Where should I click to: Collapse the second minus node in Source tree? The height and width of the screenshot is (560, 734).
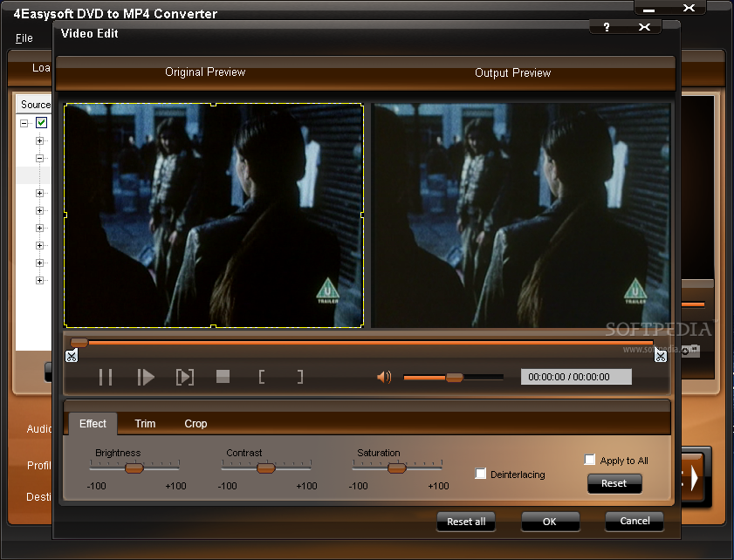pos(40,158)
